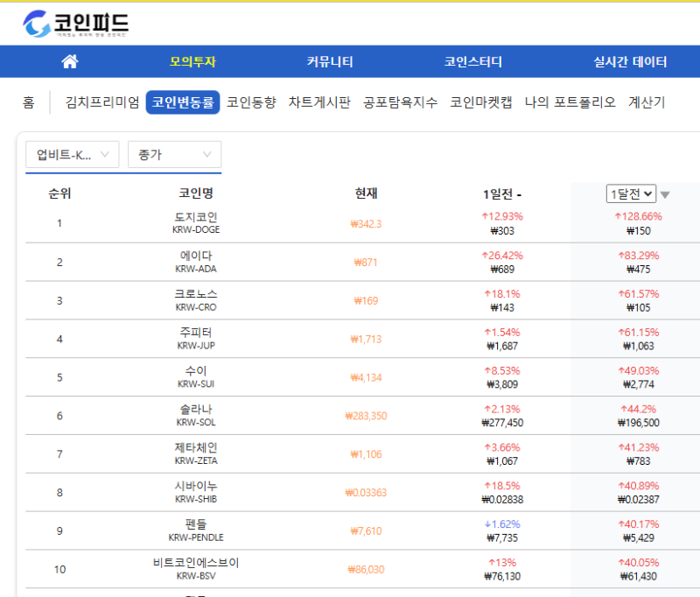Click the 128.66% one-month change
This screenshot has height=597, width=700.
click(x=639, y=216)
